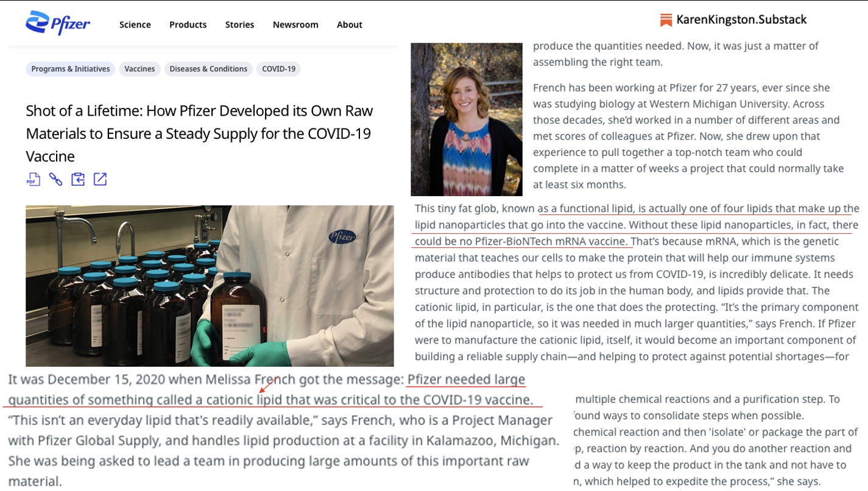Click the orange Substack bookmark icon
This screenshot has height=491, width=868.
pos(666,20)
